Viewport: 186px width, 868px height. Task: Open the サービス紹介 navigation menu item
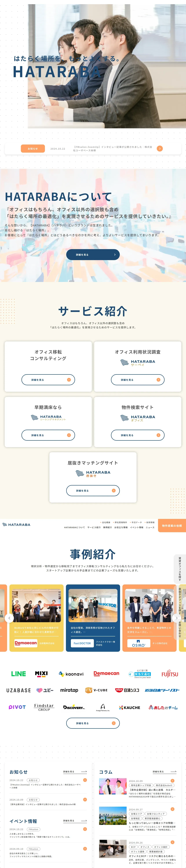pyautogui.click(x=94, y=527)
